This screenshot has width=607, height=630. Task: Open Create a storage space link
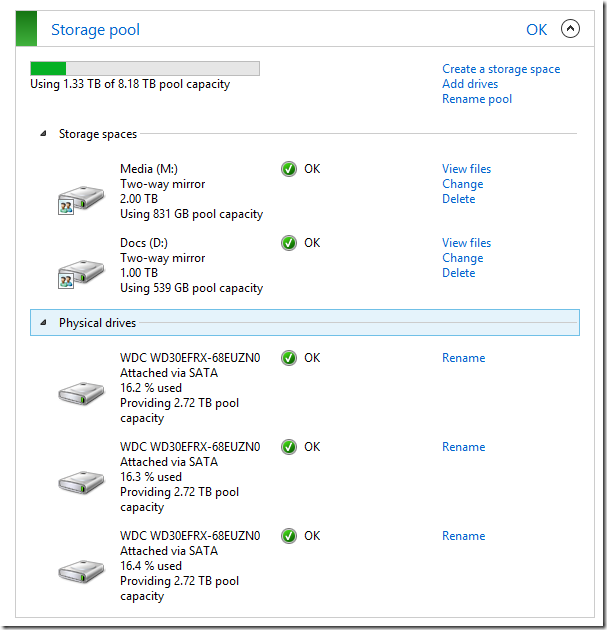tap(501, 69)
